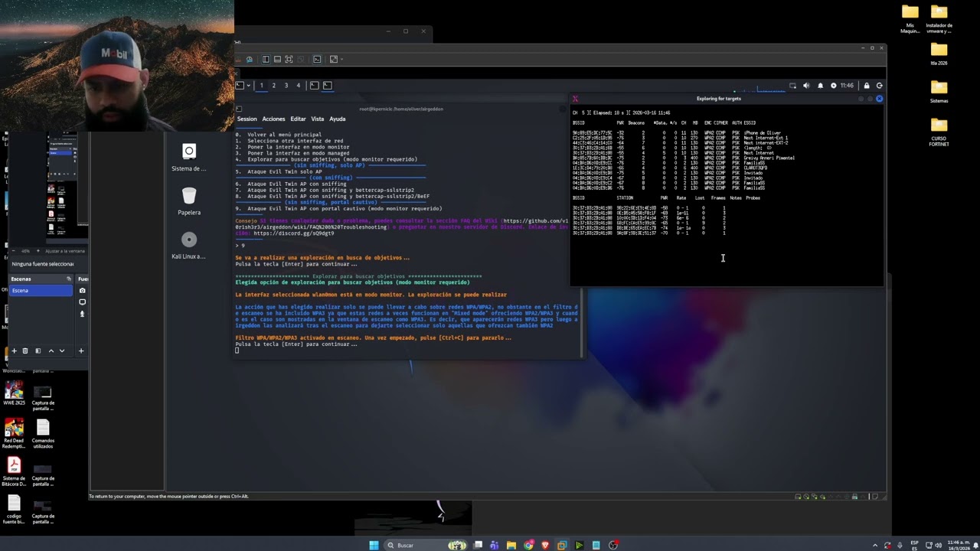Add a source in OBS Fuentes panel
Image resolution: width=980 pixels, height=551 pixels.
[x=81, y=350]
